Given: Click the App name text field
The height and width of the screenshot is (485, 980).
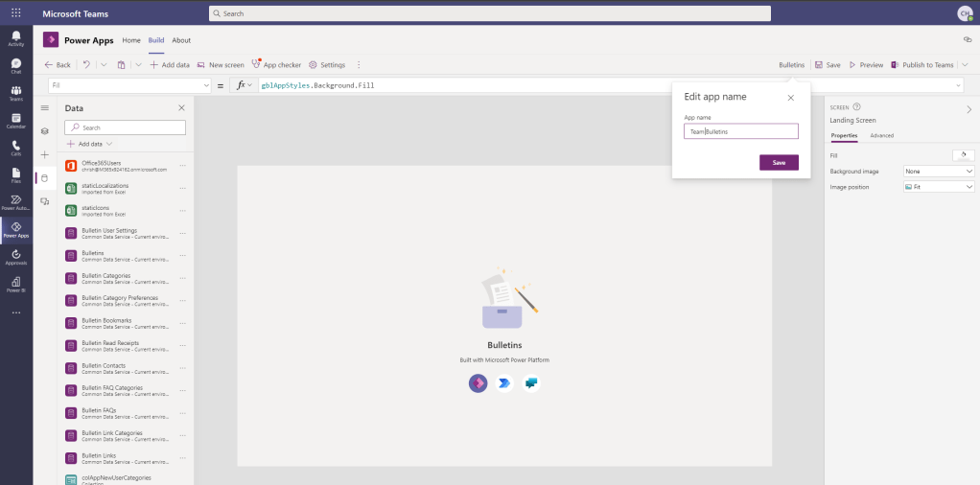Looking at the screenshot, I should 740,131.
